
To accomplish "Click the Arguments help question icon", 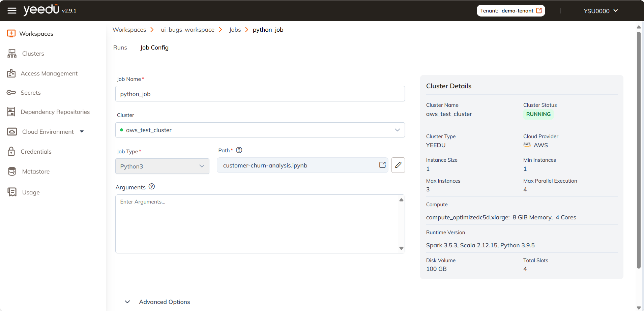I will coord(152,187).
